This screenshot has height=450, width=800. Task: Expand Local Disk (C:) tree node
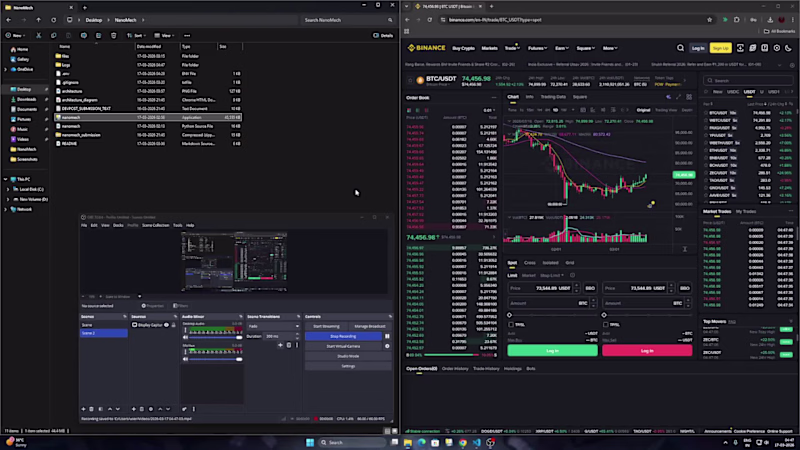click(x=8, y=189)
